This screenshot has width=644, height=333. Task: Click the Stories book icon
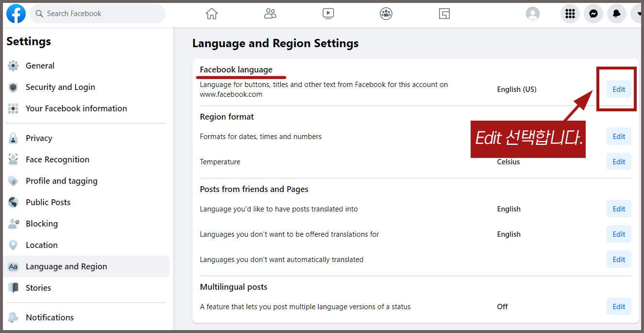coord(13,288)
